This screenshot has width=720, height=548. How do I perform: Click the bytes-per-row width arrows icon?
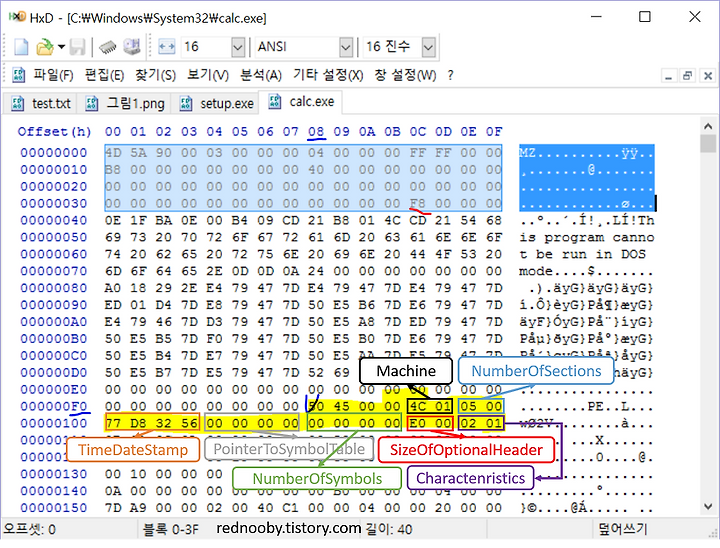(166, 47)
